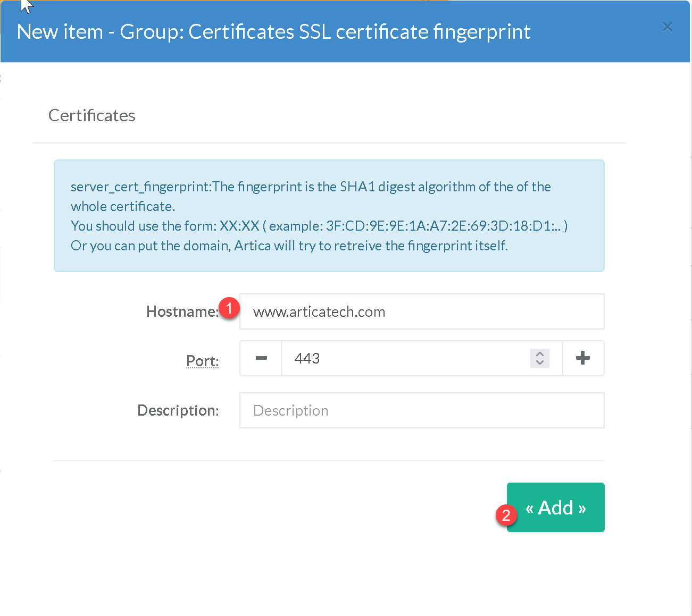Viewport: 692px width, 616px height.
Task: Focus the Hostname input field
Action: 421,311
